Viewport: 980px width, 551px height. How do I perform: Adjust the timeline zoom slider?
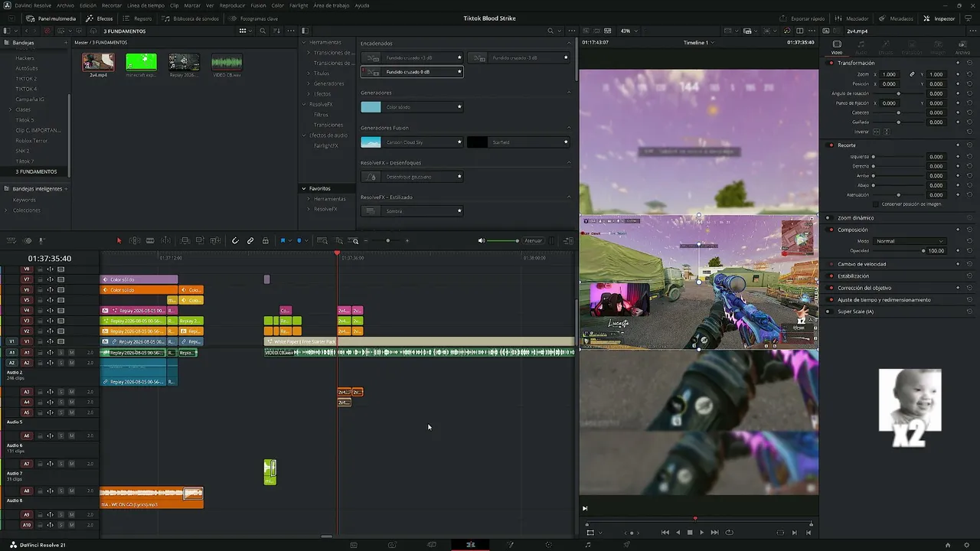387,240
